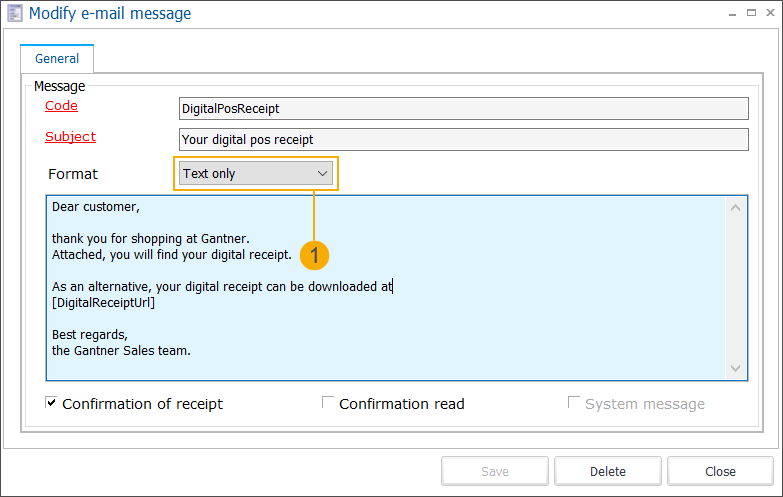Click the line "thank you for shopping at Gantner."
This screenshot has height=497, width=783.
tap(151, 239)
